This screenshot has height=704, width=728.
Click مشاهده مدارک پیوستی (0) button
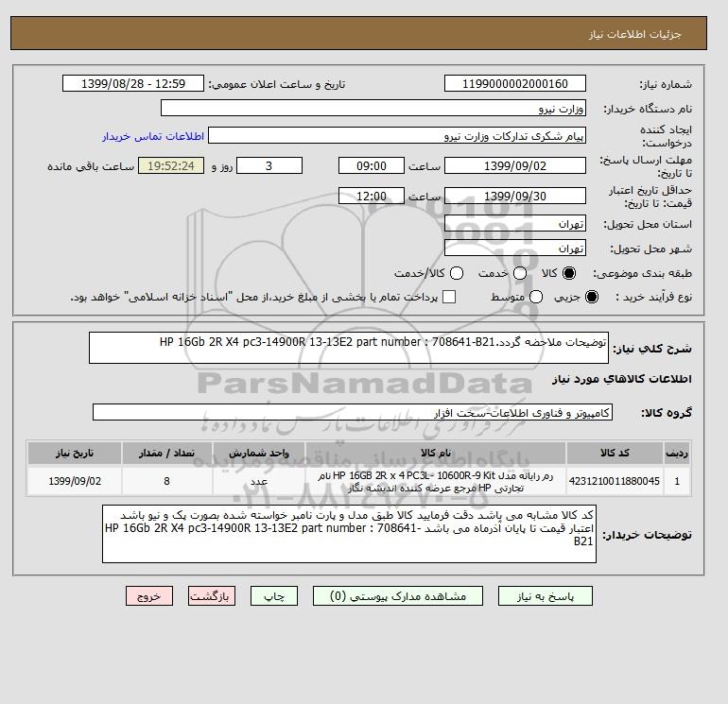coord(398,596)
